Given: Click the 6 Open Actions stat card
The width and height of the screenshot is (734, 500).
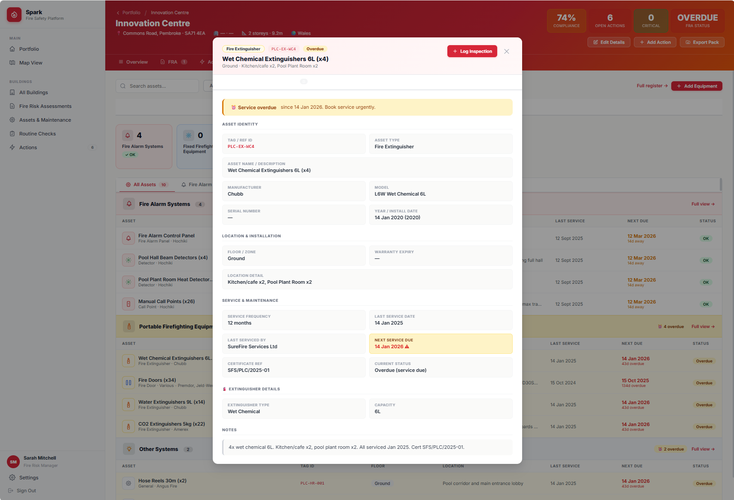Looking at the screenshot, I should click(x=610, y=21).
